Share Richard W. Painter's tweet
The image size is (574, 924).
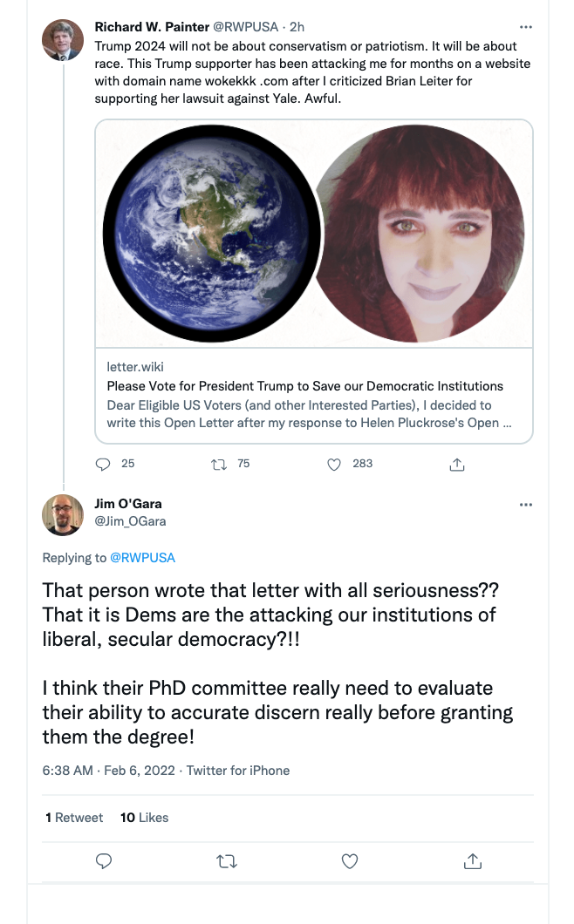pyautogui.click(x=457, y=465)
